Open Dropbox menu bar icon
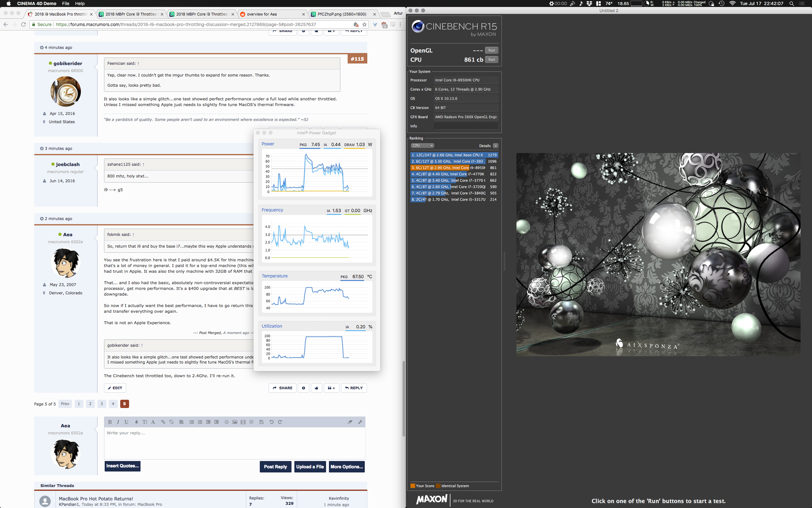 589,3
